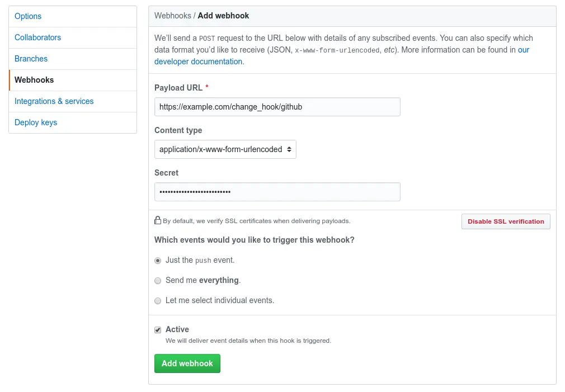Select Webhooks in the sidebar menu
565x392 pixels.
[x=34, y=80]
